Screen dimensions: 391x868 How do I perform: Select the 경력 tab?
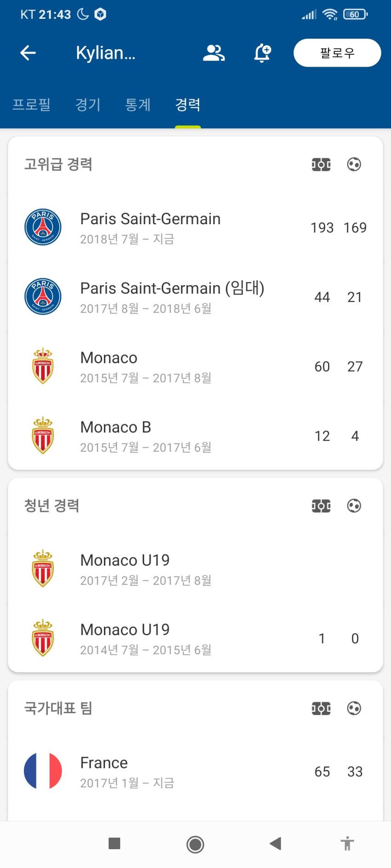pyautogui.click(x=188, y=104)
